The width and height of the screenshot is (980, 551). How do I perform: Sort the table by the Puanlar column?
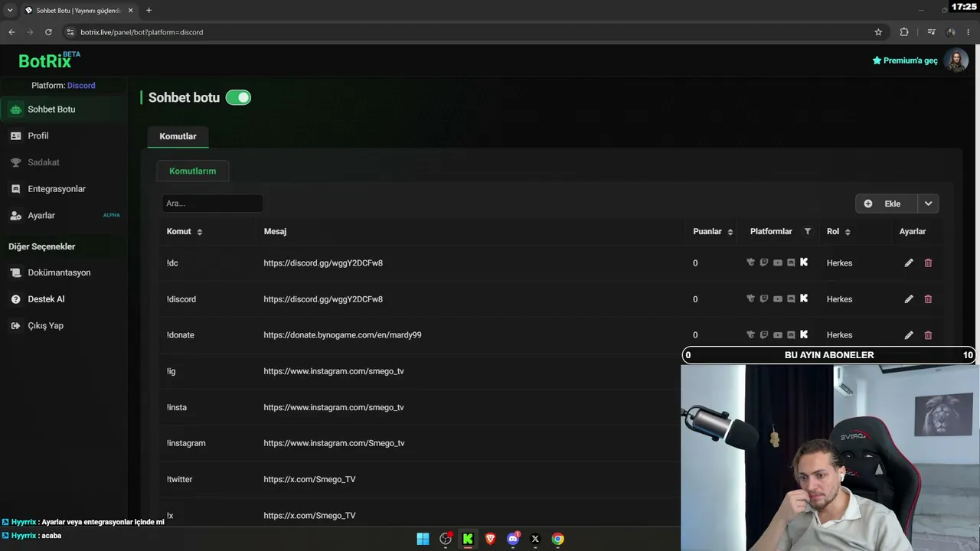click(713, 232)
